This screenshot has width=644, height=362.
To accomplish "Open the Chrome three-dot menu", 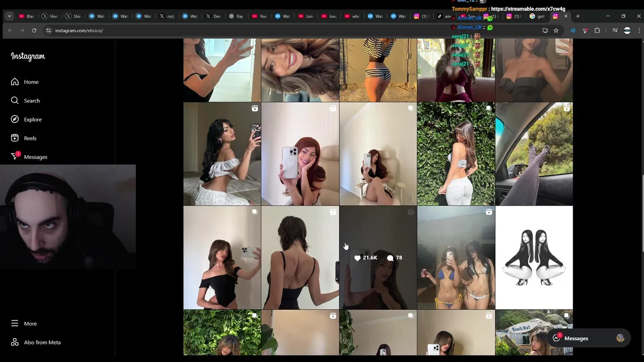I will pos(639,31).
